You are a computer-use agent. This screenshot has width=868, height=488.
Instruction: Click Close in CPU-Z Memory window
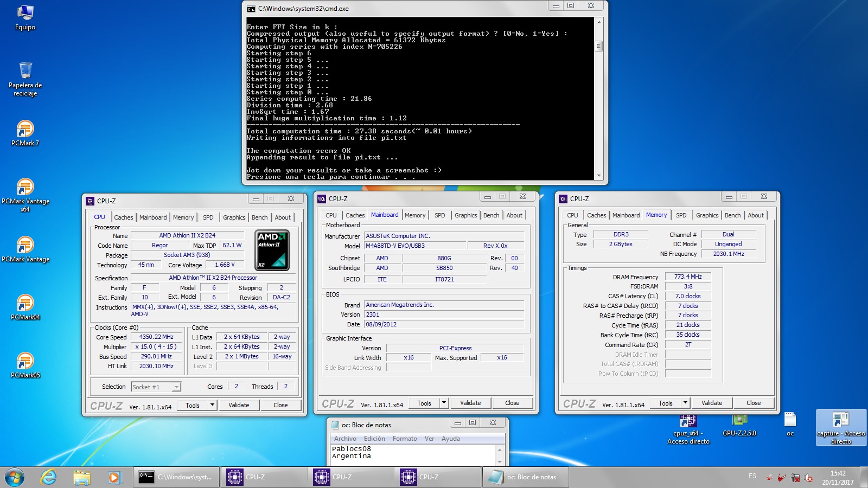pos(754,403)
